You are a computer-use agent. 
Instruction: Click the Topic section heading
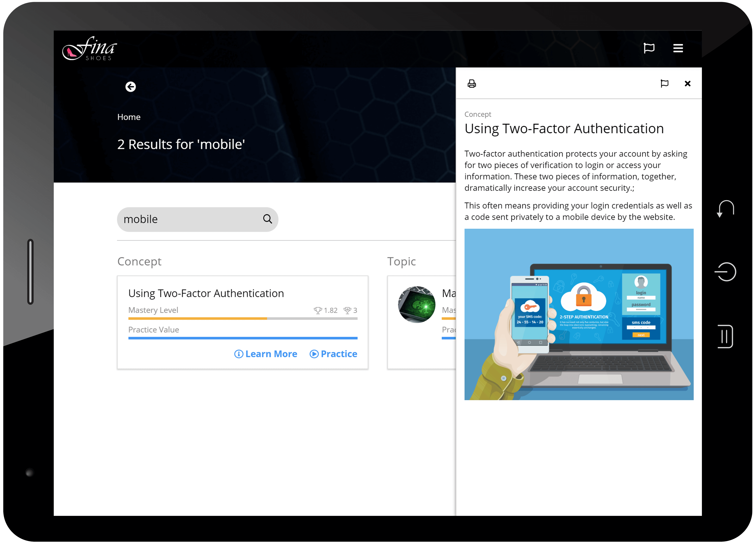coord(401,261)
